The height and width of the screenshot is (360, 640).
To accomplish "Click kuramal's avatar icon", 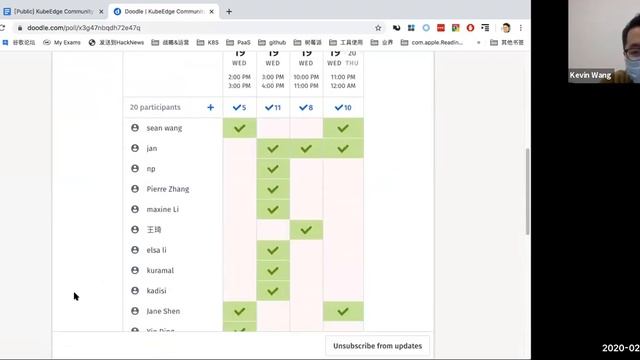I will pos(135,270).
